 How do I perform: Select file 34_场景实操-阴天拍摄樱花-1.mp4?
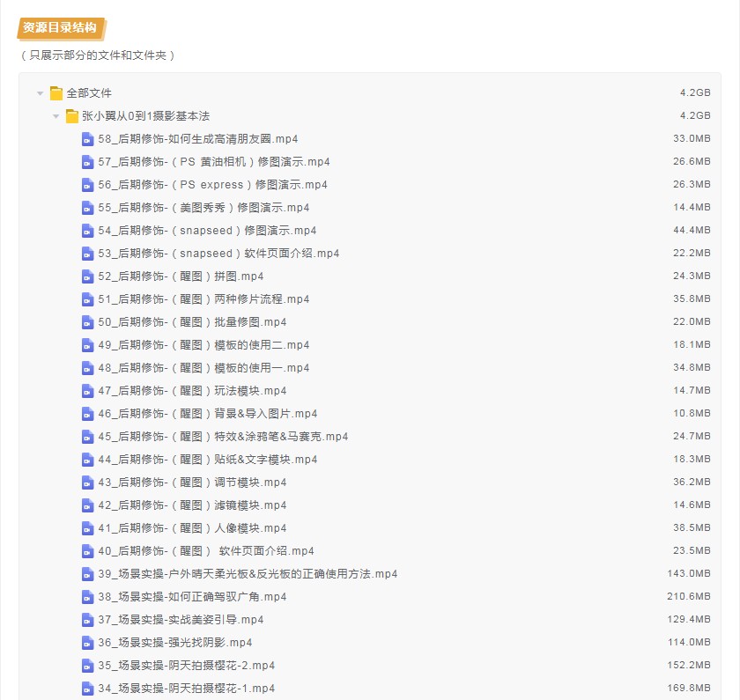[x=187, y=689]
